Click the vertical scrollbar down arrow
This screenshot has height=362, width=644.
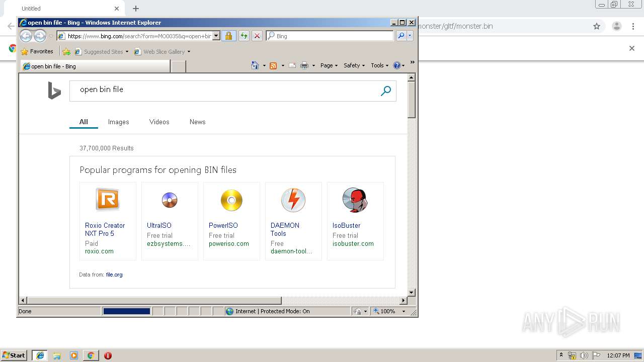click(x=412, y=292)
